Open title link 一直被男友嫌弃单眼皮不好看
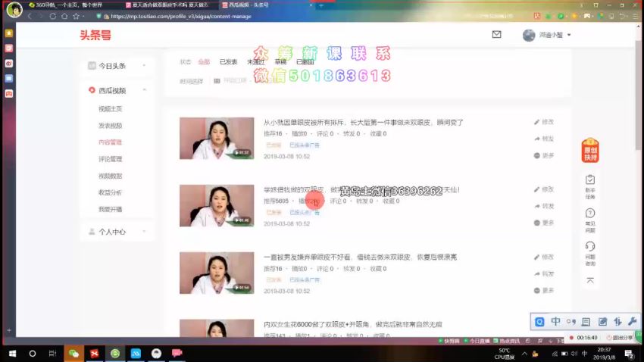This screenshot has height=362, width=644. pos(360,257)
